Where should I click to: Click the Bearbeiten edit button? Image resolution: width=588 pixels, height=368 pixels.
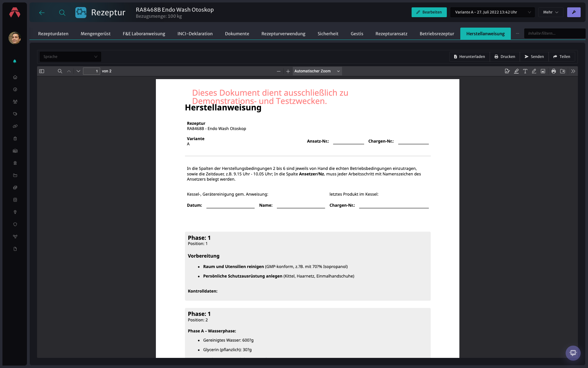click(429, 12)
